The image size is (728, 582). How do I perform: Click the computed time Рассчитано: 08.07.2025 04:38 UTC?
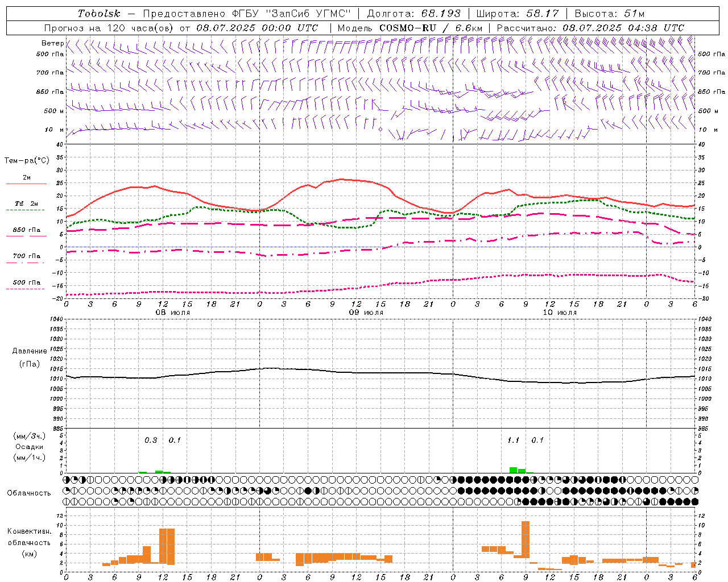[x=590, y=28]
